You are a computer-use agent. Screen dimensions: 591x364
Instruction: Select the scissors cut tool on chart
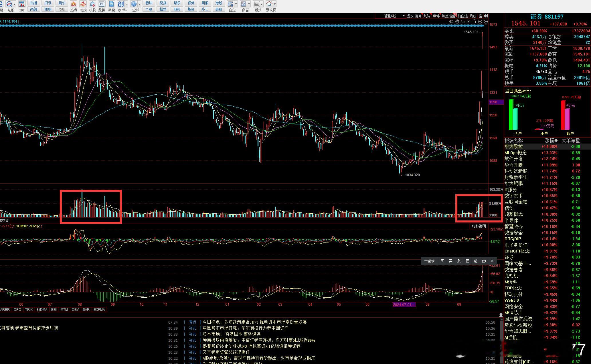tap(469, 21)
